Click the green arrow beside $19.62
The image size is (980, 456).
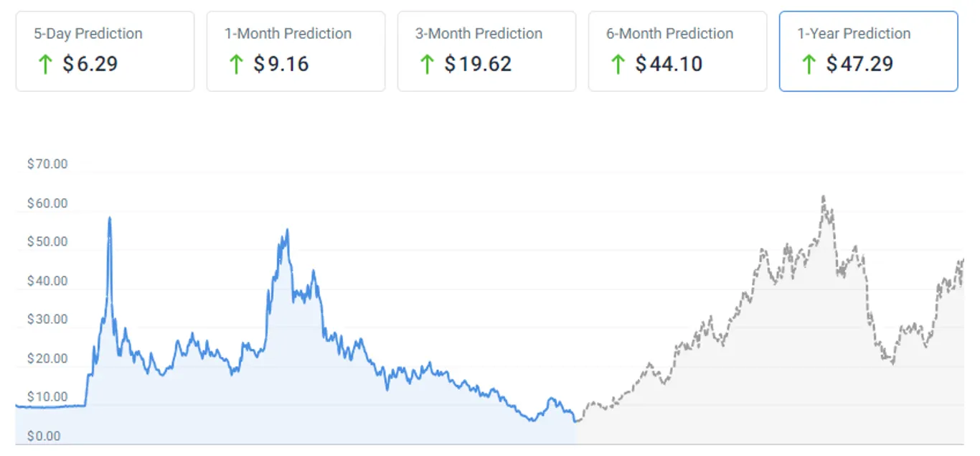(426, 65)
